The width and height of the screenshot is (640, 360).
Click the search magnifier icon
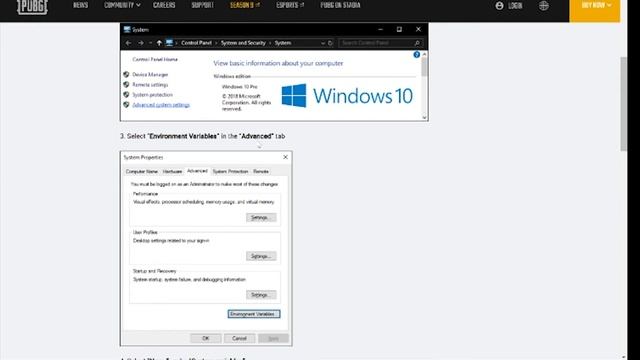(x=417, y=43)
